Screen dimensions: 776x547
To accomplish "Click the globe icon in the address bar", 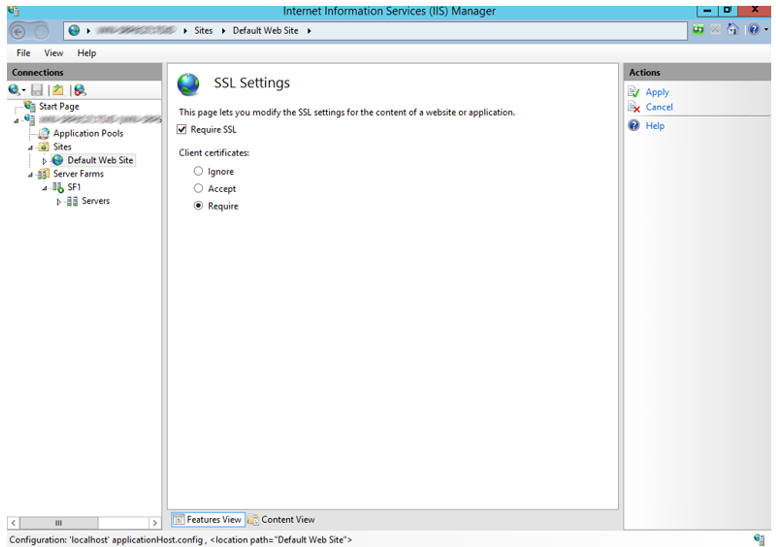I will pyautogui.click(x=74, y=31).
